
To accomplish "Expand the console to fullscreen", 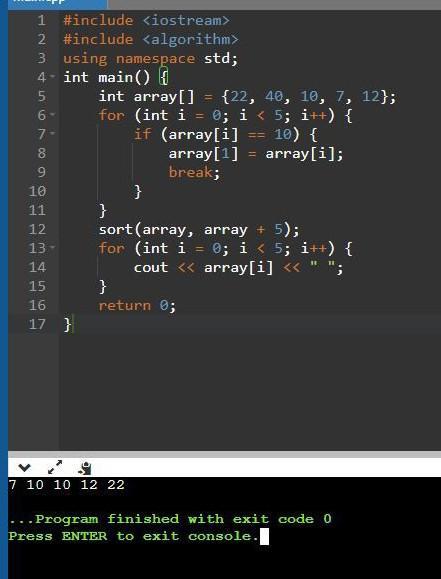I will pyautogui.click(x=55, y=467).
